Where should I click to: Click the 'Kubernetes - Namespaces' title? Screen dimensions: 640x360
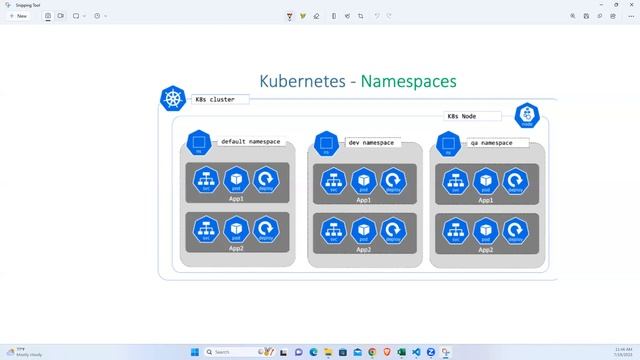pyautogui.click(x=358, y=81)
